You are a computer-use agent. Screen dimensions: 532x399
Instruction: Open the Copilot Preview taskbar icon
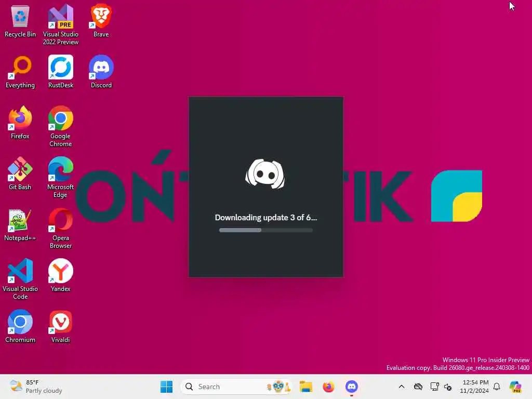[515, 387]
